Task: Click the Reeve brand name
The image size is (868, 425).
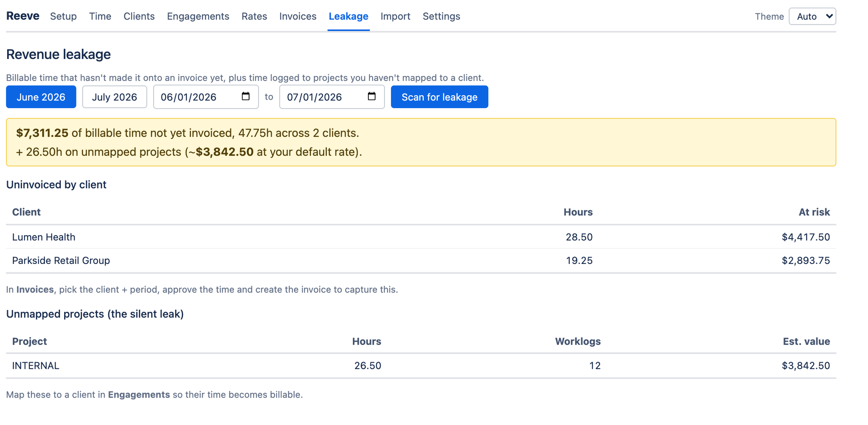Action: click(x=23, y=16)
